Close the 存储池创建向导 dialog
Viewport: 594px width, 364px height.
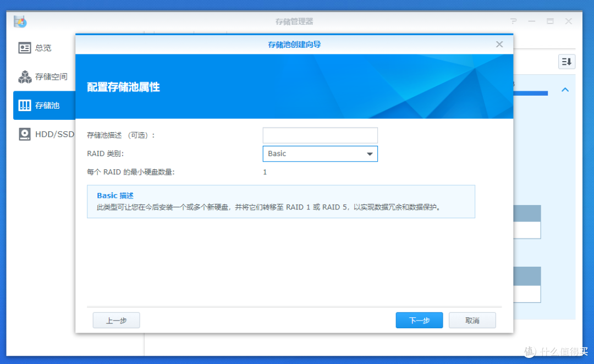[x=499, y=44]
